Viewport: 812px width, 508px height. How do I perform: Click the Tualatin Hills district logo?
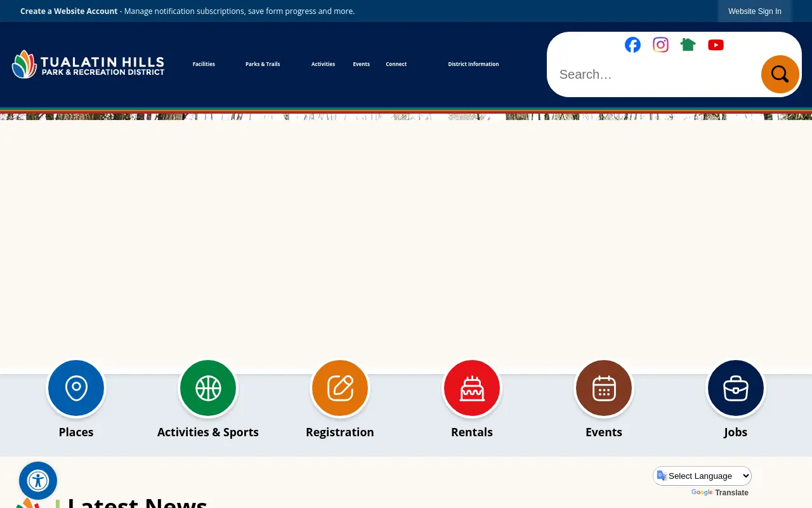88,64
